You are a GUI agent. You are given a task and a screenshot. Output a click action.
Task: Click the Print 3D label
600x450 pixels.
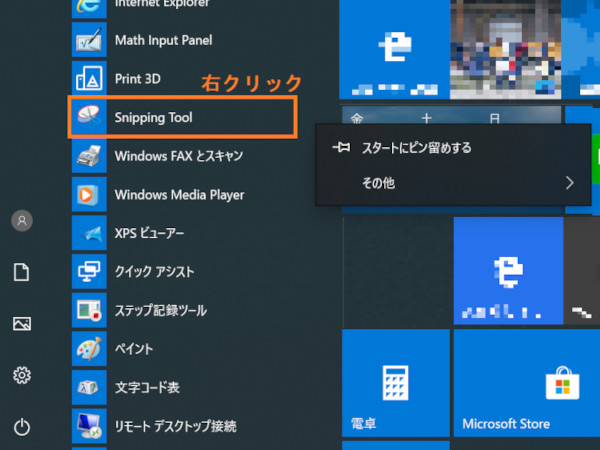click(x=138, y=79)
